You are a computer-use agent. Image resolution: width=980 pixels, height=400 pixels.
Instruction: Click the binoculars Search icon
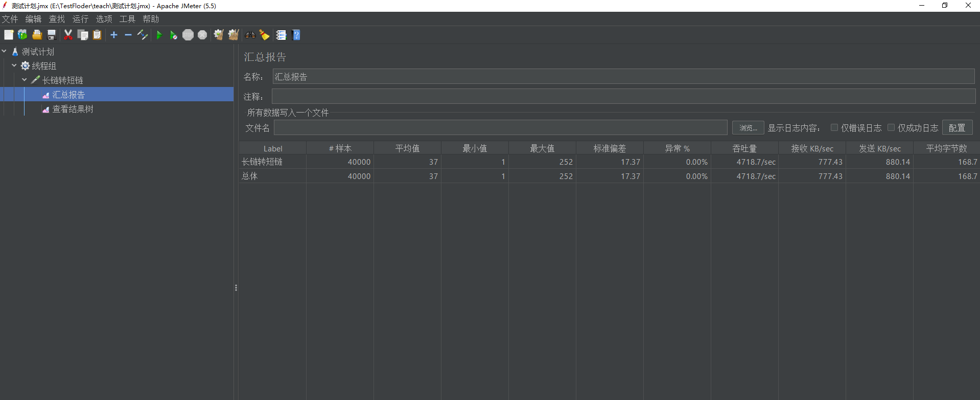[250, 35]
